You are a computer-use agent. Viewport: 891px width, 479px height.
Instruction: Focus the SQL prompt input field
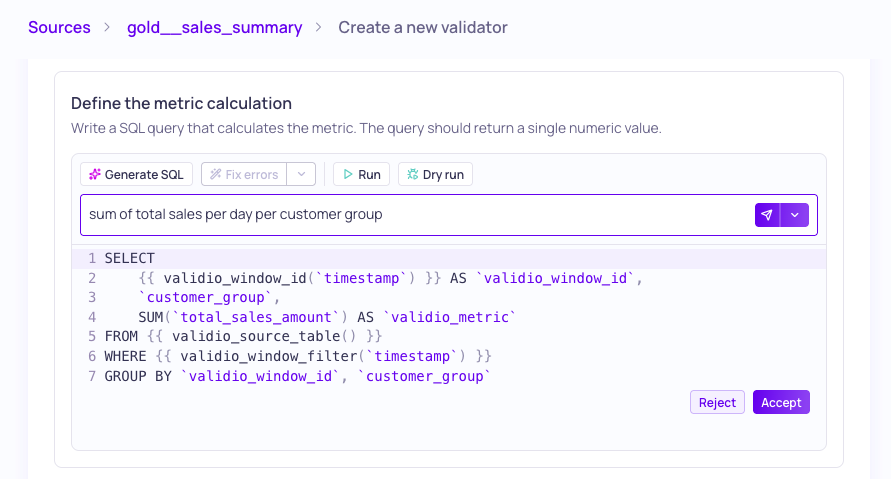pyautogui.click(x=418, y=215)
